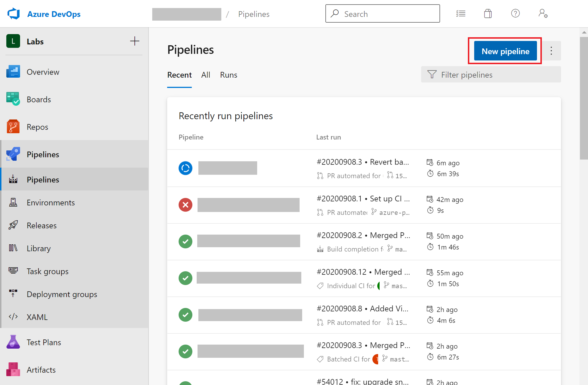Click the page vertical scrollbar thumb
The width and height of the screenshot is (588, 385).
tap(584, 98)
